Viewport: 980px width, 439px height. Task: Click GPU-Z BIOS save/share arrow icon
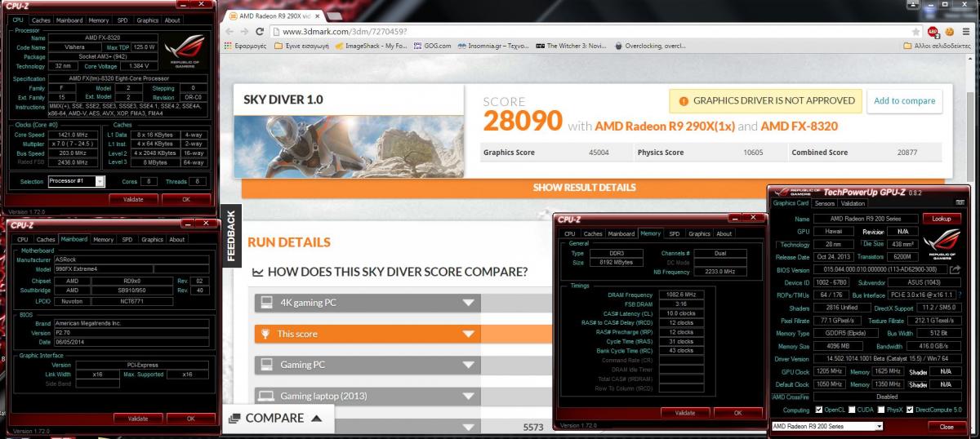(955, 269)
